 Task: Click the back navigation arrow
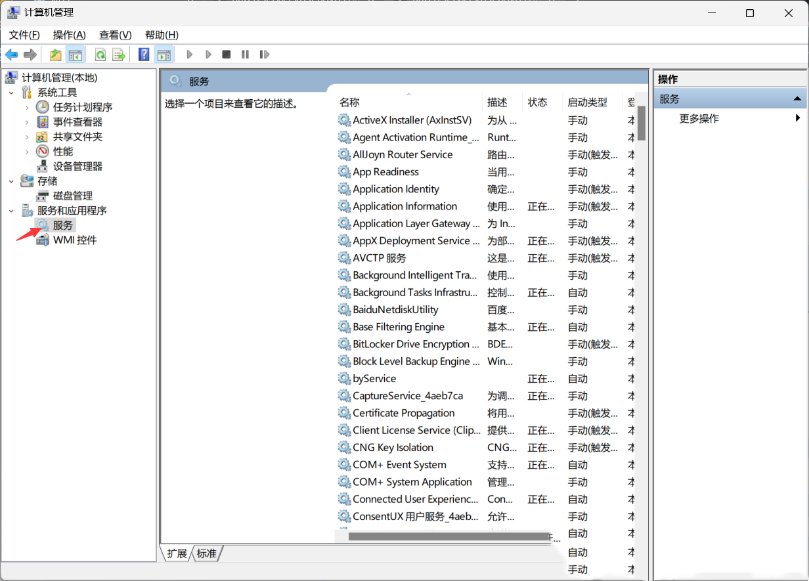coord(11,54)
